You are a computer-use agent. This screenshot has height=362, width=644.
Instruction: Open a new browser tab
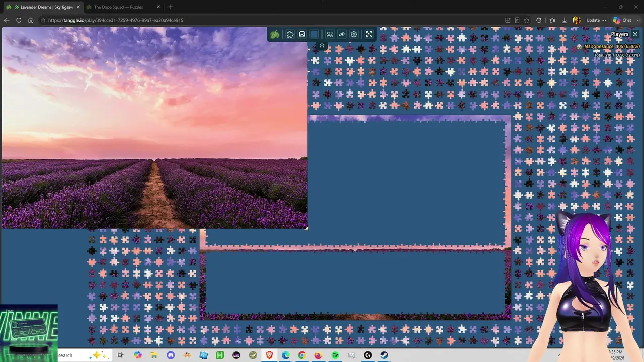(x=171, y=7)
